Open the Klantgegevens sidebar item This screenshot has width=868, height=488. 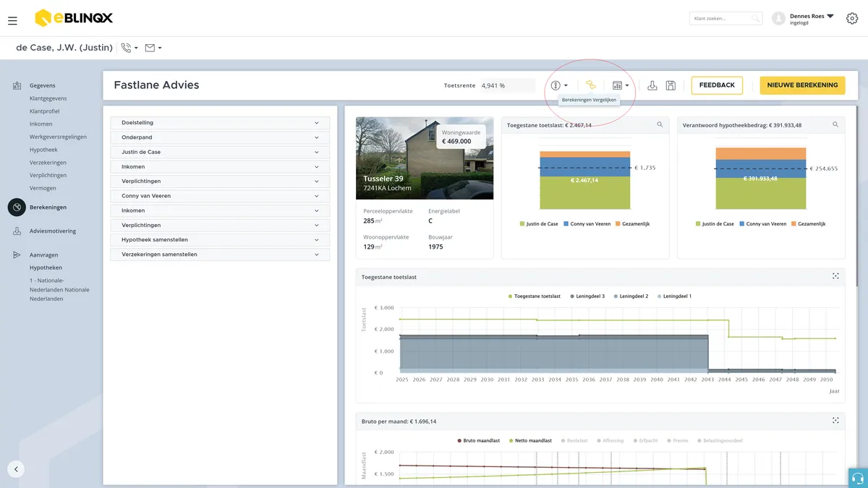(x=48, y=98)
